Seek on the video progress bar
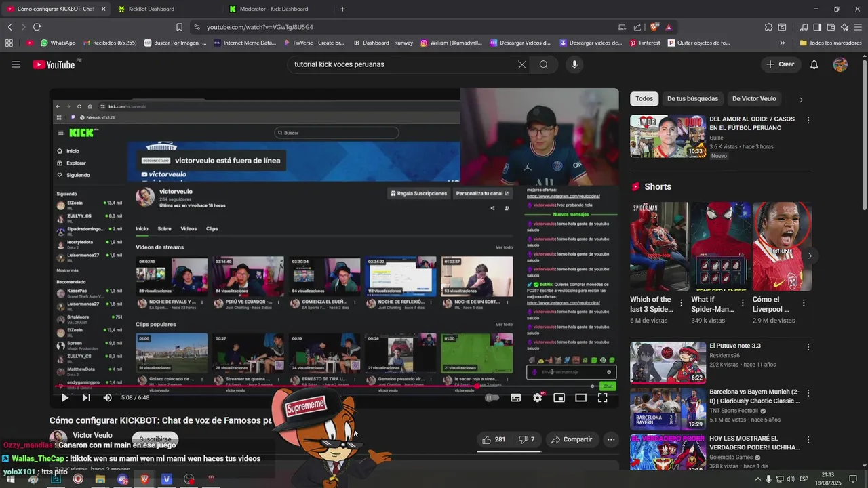Image resolution: width=868 pixels, height=488 pixels. tap(334, 386)
